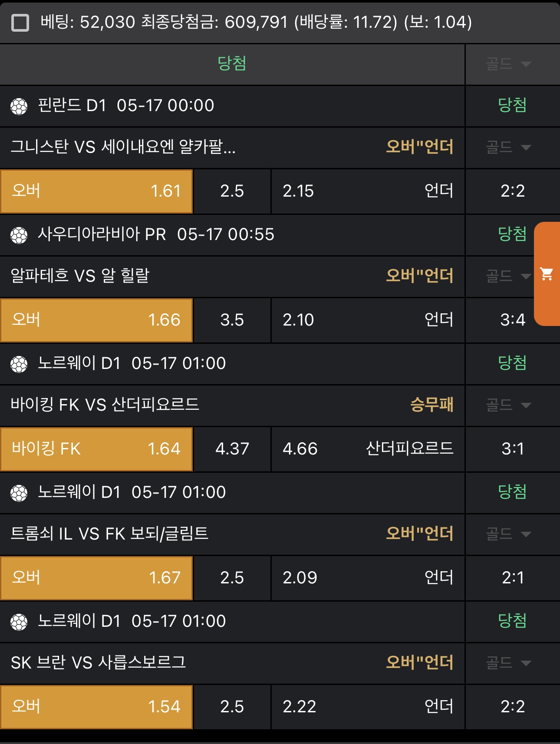The height and width of the screenshot is (744, 560).
Task: Open 골드 dropdown for 트롬쇠 IL match
Action: pyautogui.click(x=509, y=534)
